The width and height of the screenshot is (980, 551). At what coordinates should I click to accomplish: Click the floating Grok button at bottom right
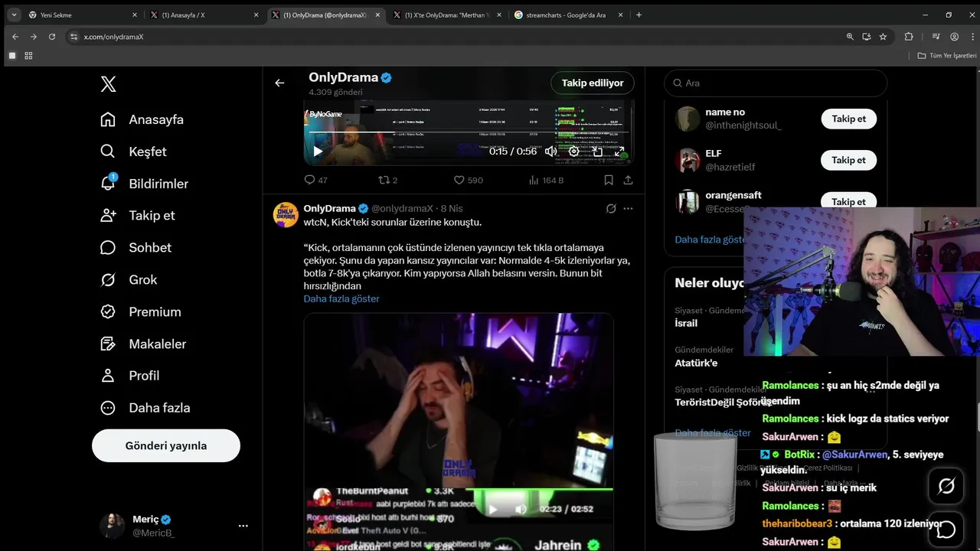point(946,486)
